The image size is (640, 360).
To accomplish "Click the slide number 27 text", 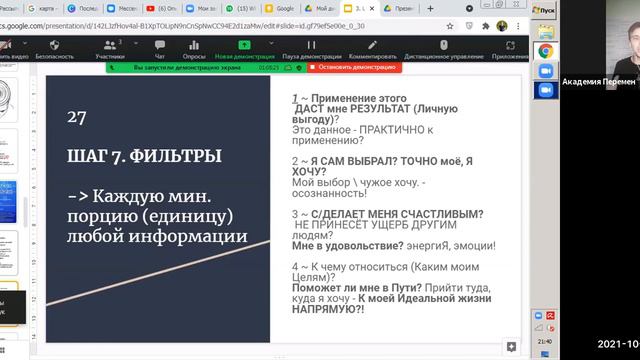I will pyautogui.click(x=77, y=118).
